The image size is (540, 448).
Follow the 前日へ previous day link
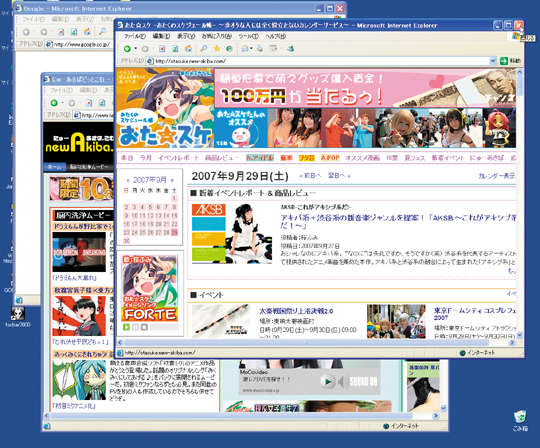pyautogui.click(x=310, y=176)
